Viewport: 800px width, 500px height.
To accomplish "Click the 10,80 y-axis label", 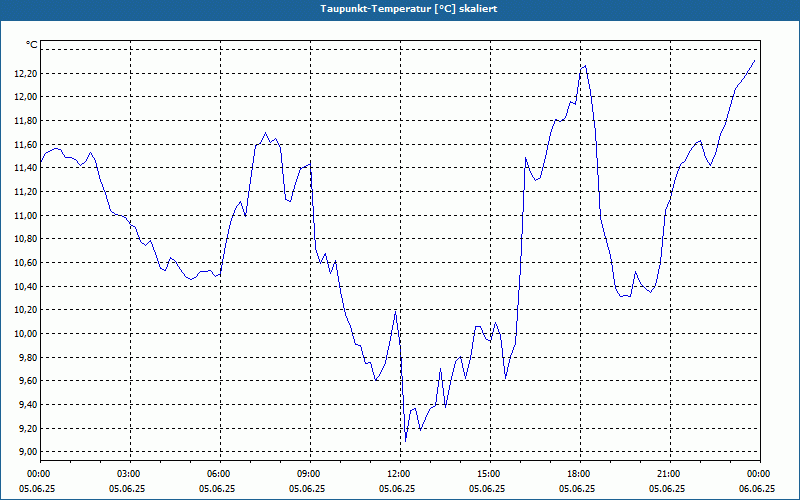I will [x=27, y=239].
